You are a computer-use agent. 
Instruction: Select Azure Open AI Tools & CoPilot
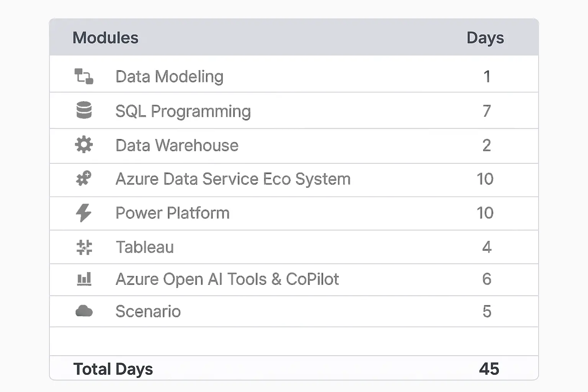[x=227, y=279]
